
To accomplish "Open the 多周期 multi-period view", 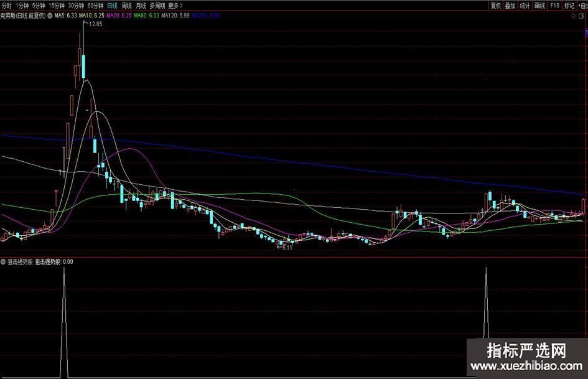I will [157, 6].
